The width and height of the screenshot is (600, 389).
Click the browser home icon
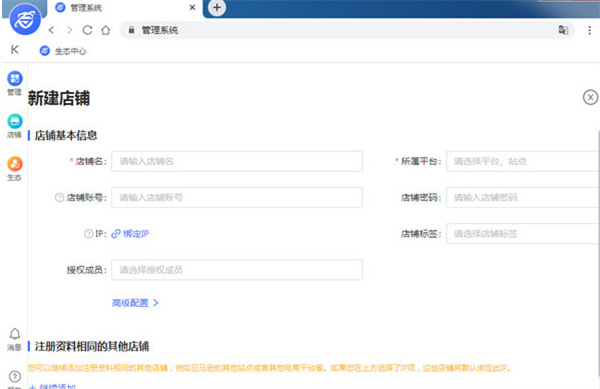pos(106,30)
